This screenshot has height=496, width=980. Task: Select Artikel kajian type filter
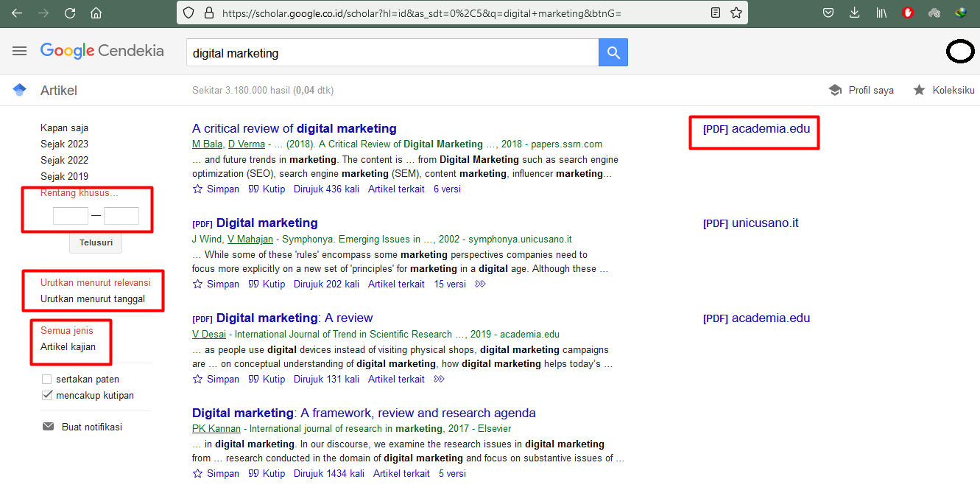point(68,346)
